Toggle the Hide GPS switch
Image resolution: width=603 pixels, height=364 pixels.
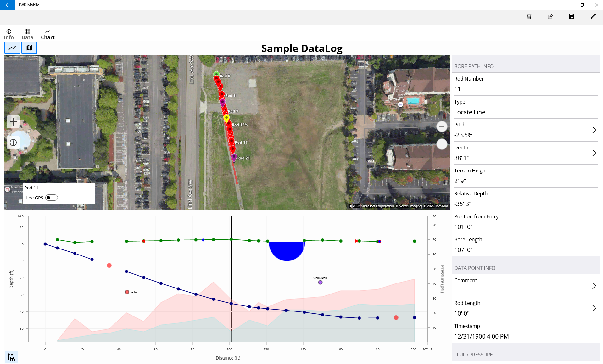pos(52,198)
